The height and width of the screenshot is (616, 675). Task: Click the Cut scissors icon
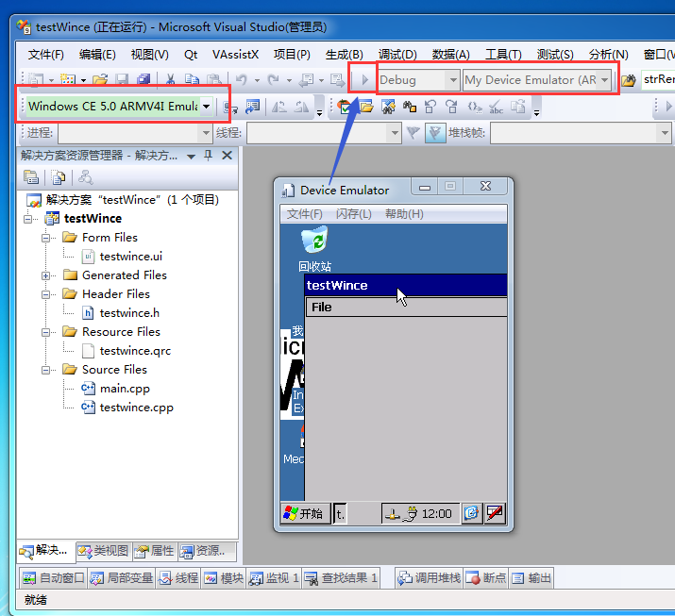pyautogui.click(x=171, y=79)
